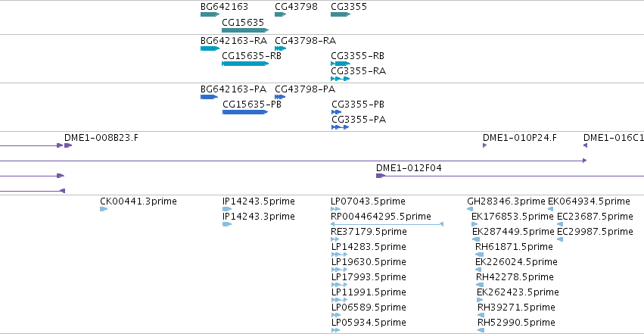Image resolution: width=644 pixels, height=334 pixels.
Task: Click the LP07043.5prime EST label
Action: (x=368, y=201)
